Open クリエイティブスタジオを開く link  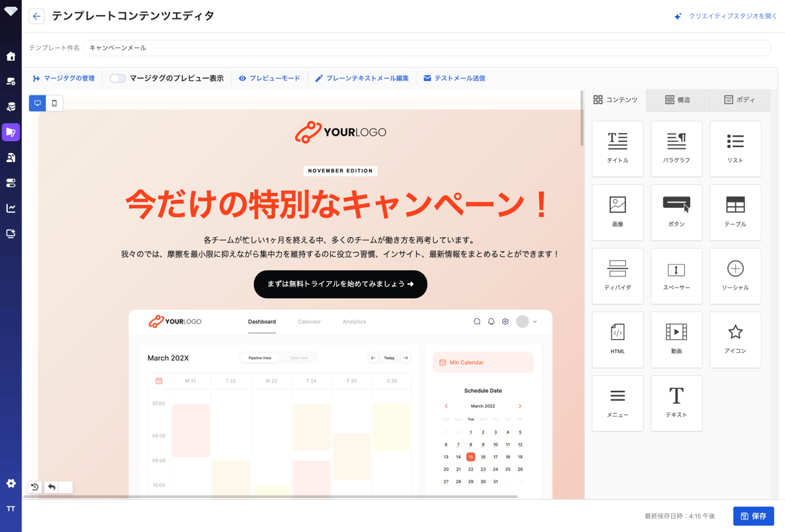[x=725, y=16]
